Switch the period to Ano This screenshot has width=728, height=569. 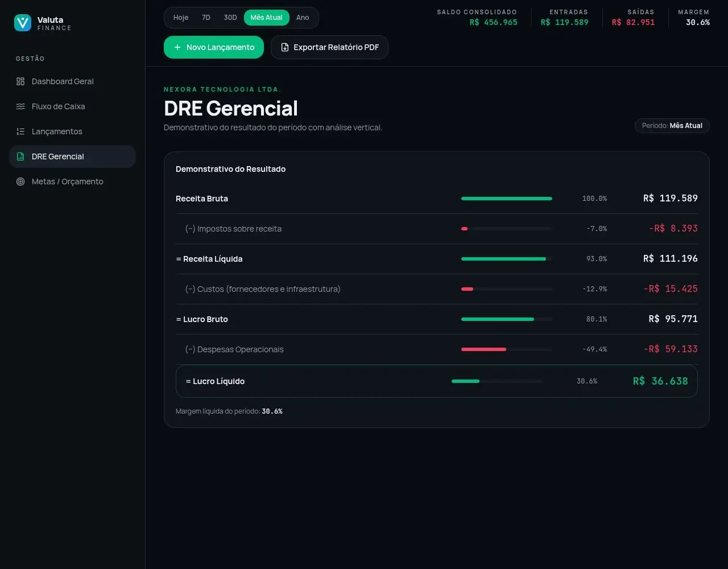click(x=303, y=18)
